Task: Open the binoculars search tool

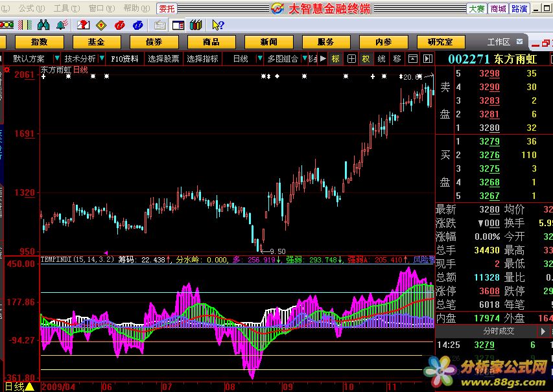Action: coord(43,25)
